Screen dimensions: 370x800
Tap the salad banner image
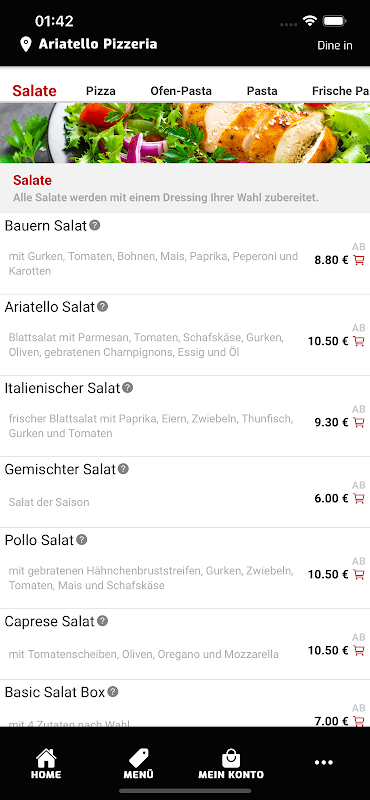(185, 133)
